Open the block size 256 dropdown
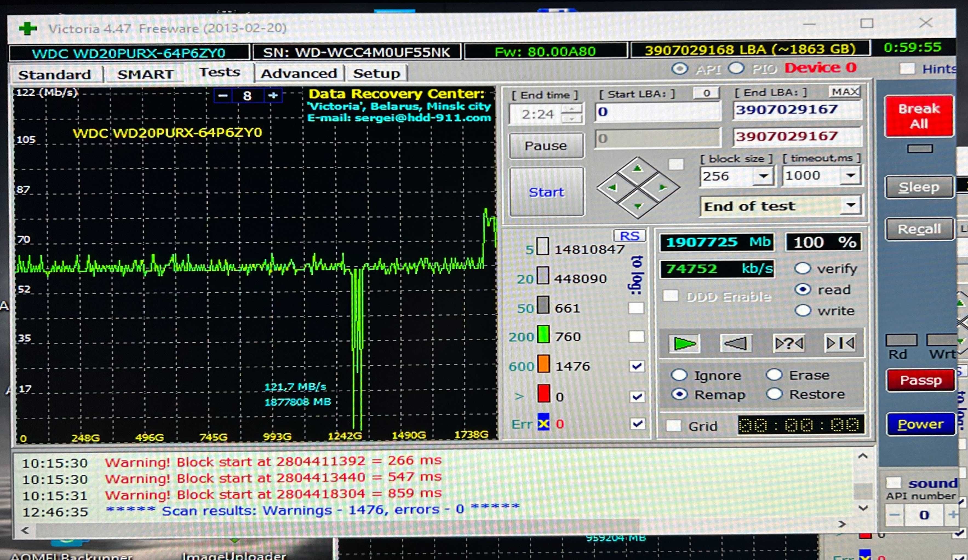Screen dimensions: 968x560 tap(763, 176)
